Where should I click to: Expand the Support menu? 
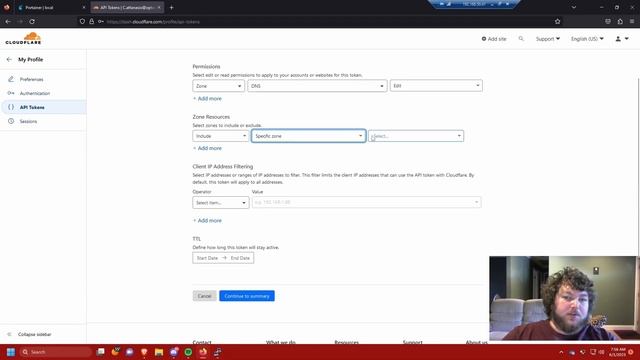[548, 39]
